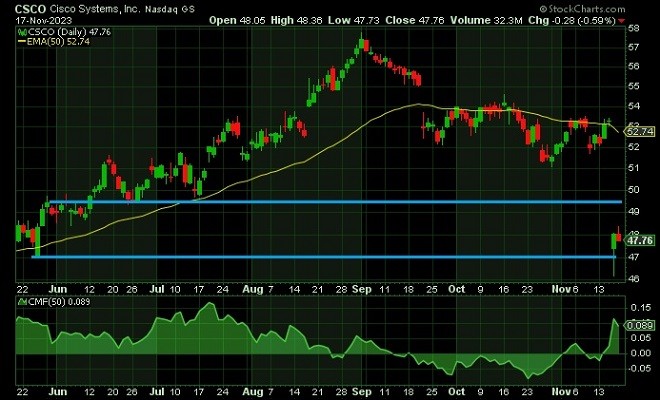Viewport: 660px width, 400px height.
Task: Click the 'Nasdaq GS' exchange label
Action: [x=170, y=9]
